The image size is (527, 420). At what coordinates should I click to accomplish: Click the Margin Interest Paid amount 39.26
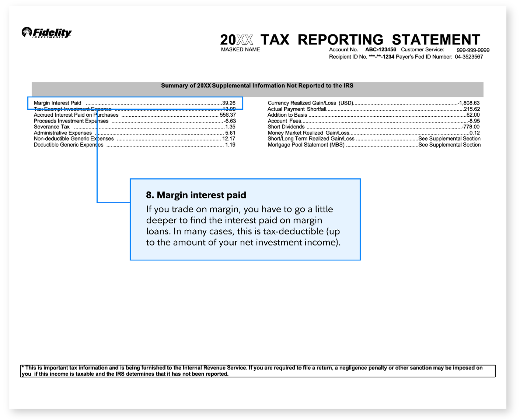tap(228, 103)
